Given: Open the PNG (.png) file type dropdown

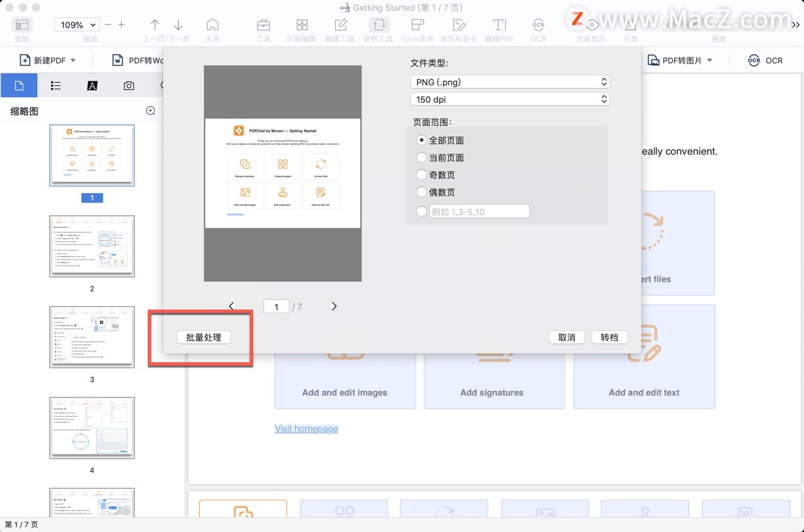Looking at the screenshot, I should pos(510,82).
